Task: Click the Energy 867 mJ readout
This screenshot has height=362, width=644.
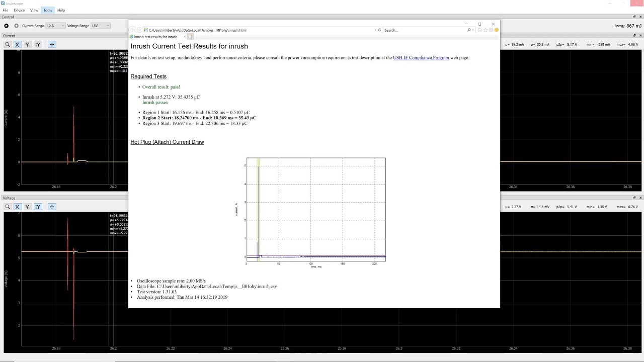Action: coord(627,26)
